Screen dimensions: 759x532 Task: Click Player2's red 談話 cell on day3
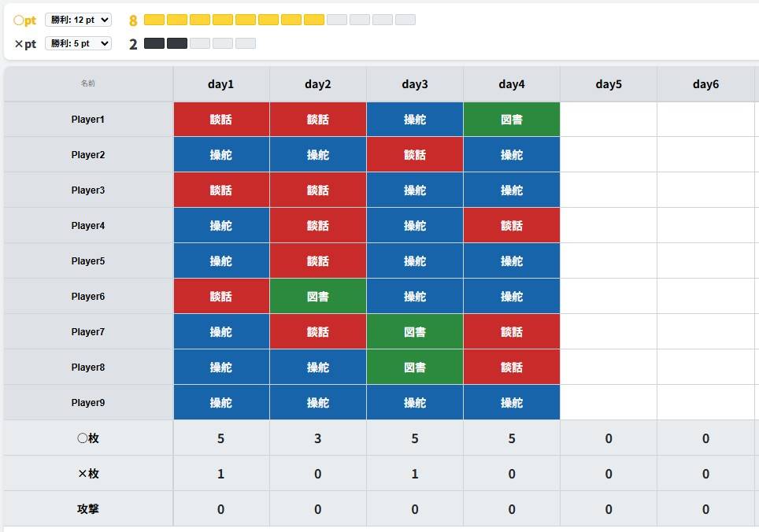[x=415, y=155]
